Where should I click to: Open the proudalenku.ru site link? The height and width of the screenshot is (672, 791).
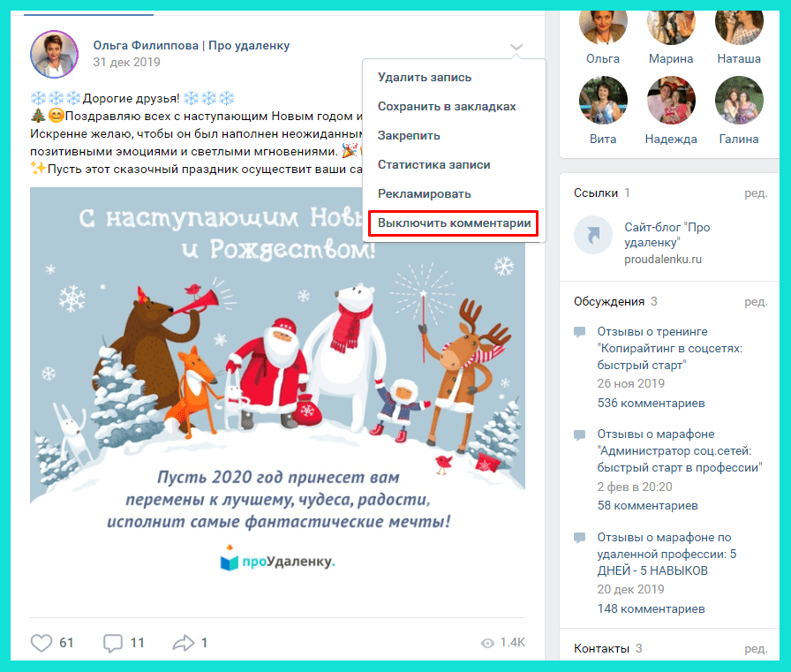click(663, 260)
